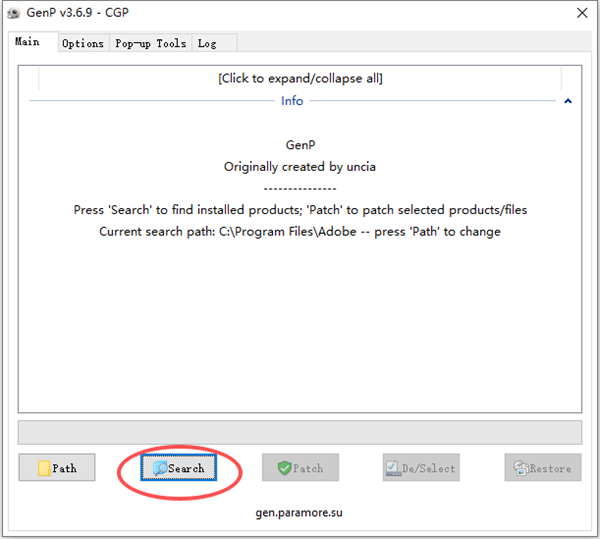Click the De/Select button
This screenshot has width=600, height=539.
tap(421, 467)
